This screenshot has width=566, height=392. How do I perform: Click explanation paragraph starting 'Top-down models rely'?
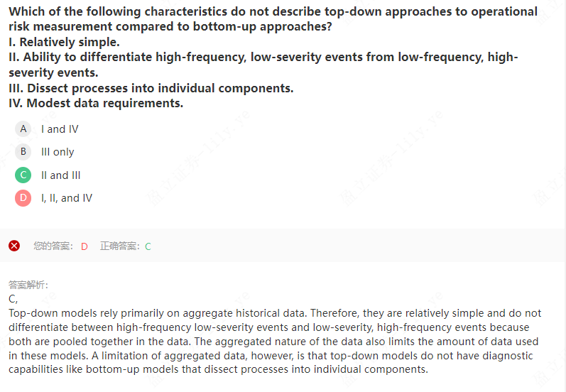pos(274,341)
